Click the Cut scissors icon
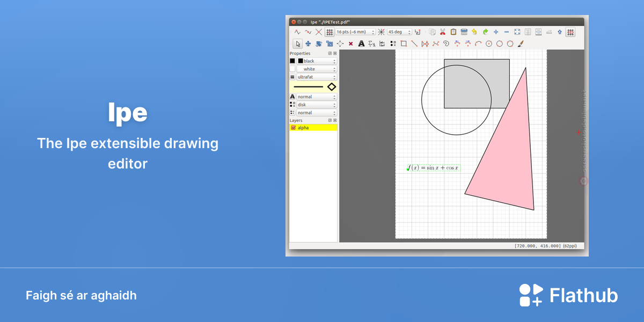The width and height of the screenshot is (644, 322). 443,32
